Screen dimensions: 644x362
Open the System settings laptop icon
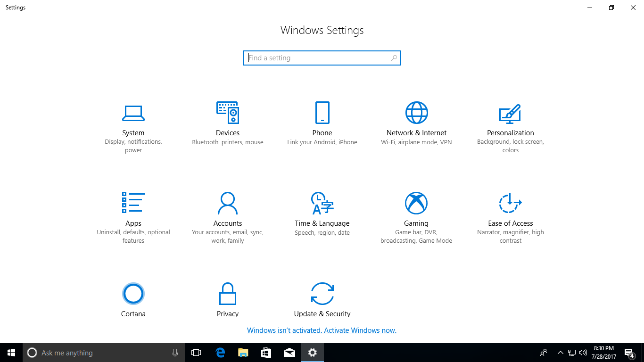coord(133,113)
